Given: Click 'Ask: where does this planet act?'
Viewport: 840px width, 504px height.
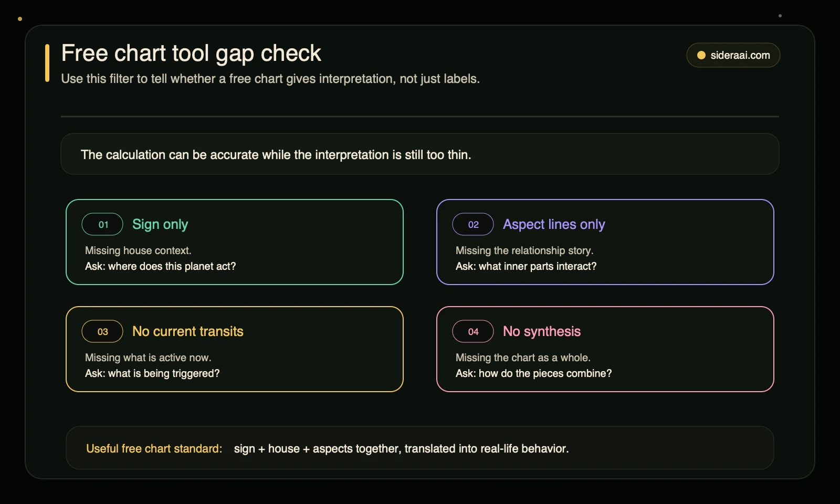Looking at the screenshot, I should point(161,266).
